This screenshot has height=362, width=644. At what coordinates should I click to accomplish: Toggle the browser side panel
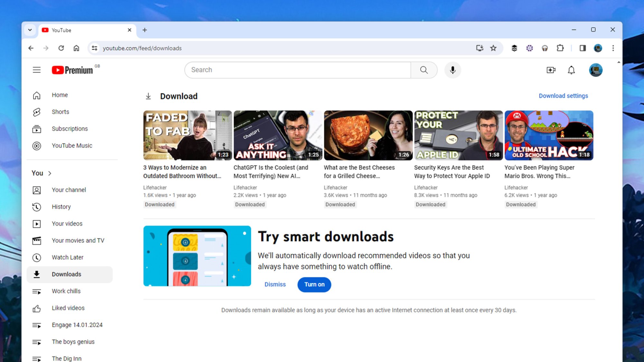(582, 48)
